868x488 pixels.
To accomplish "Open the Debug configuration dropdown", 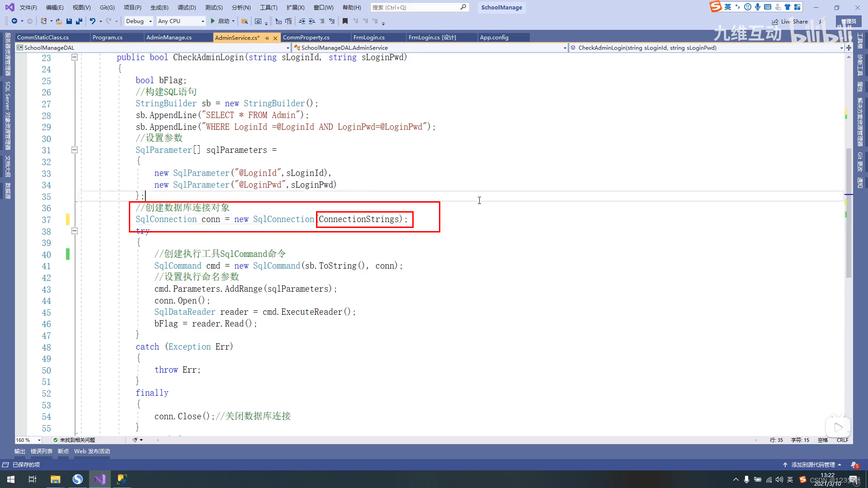I will (139, 21).
